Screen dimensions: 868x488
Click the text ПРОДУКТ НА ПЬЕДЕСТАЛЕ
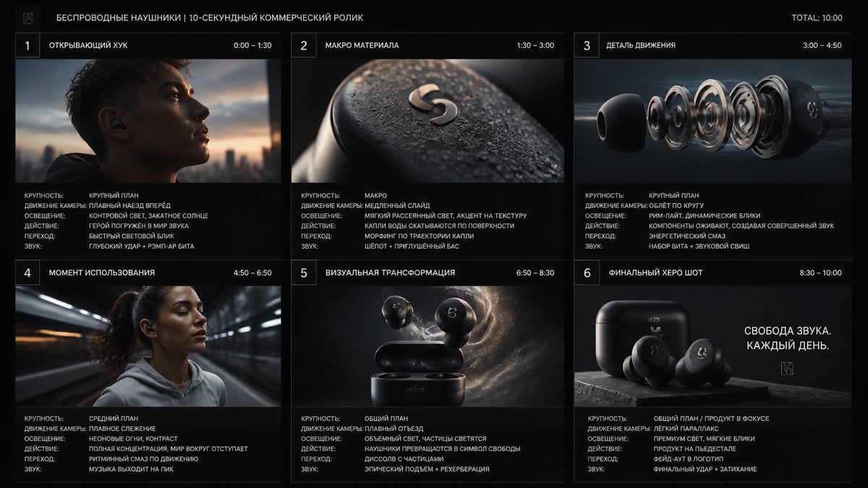pyautogui.click(x=695, y=448)
